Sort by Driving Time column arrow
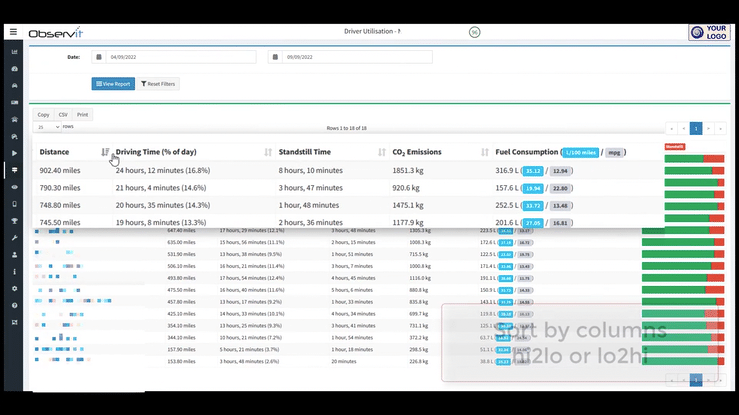 coord(268,152)
